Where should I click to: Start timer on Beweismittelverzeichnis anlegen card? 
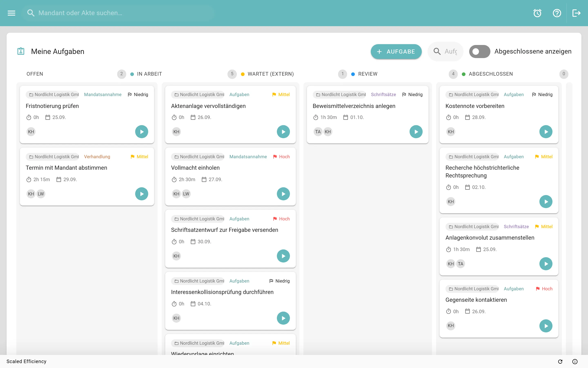[416, 132]
